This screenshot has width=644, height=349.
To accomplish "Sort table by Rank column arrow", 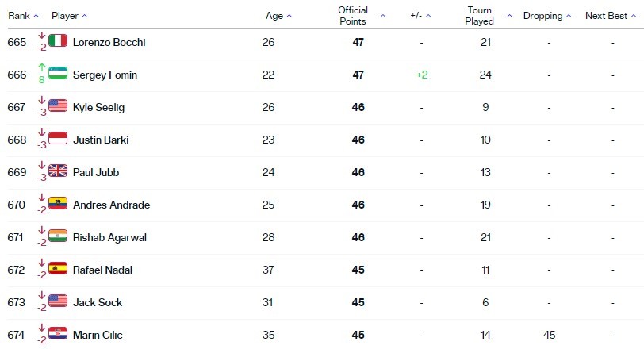I will (36, 16).
